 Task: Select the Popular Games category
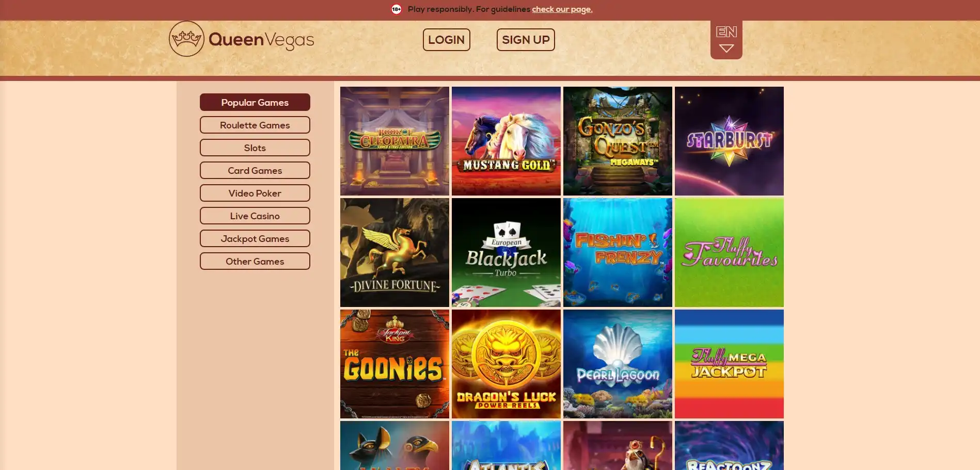[255, 102]
